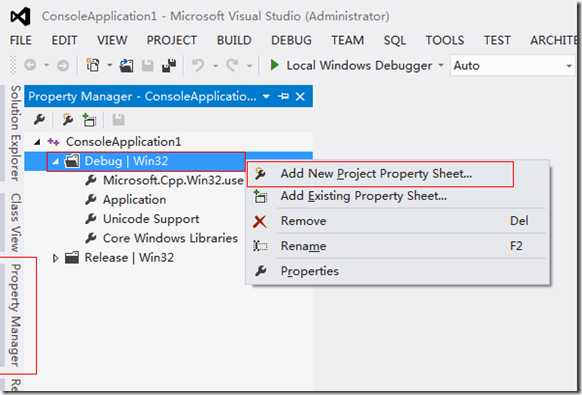Click Add Existing Property Sheet toolbar icon
582x395 pixels.
click(x=89, y=120)
